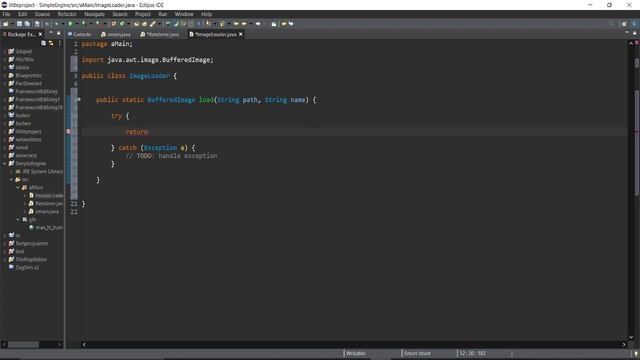Screen dimensions: 640x360
Task: Click the New file toolbar icon
Action: 6,24
